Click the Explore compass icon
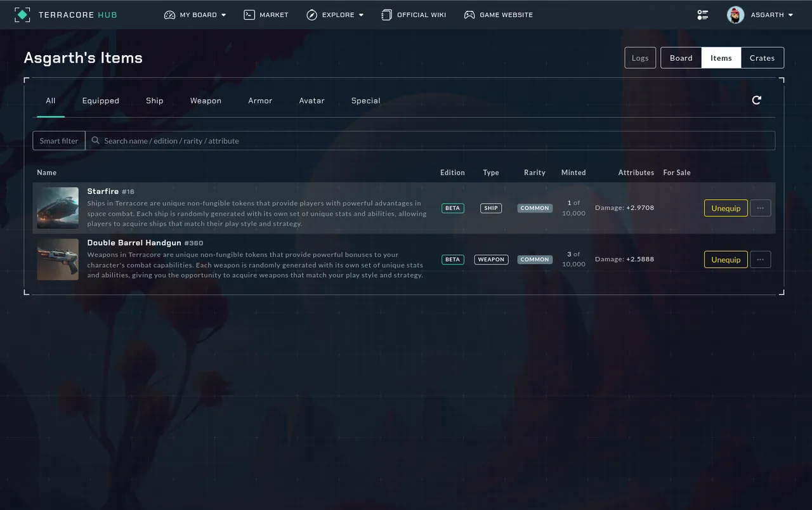The height and width of the screenshot is (510, 812). tap(311, 15)
